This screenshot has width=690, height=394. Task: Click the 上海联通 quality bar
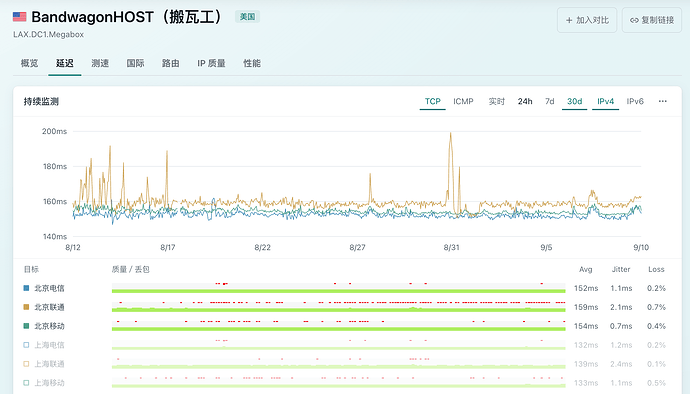338,364
